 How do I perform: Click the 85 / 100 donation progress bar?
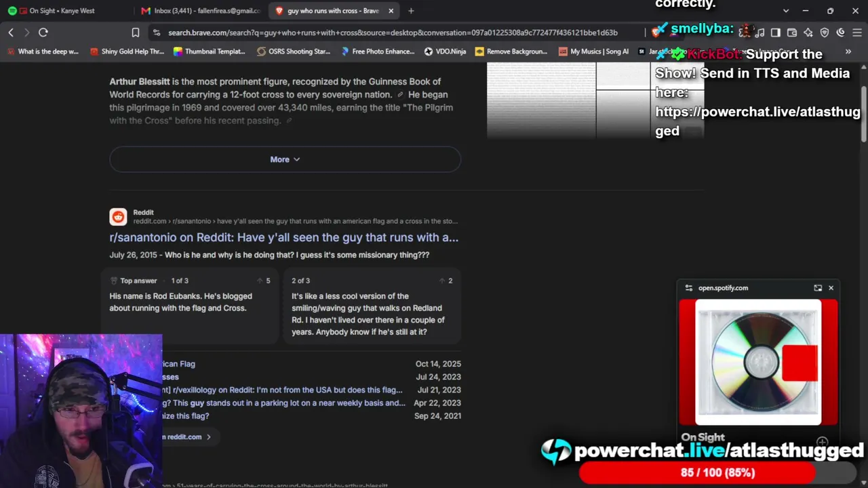717,472
